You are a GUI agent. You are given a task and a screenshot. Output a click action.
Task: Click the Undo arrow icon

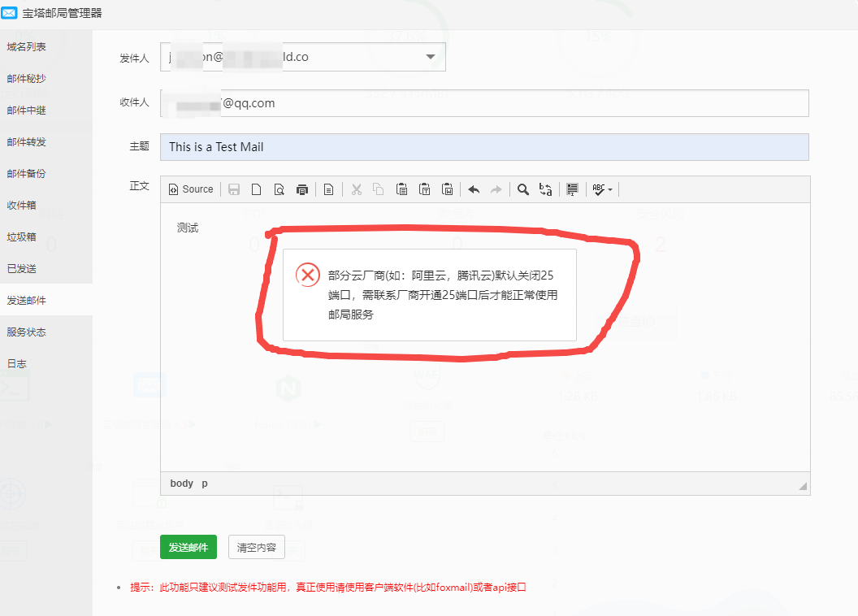coord(474,189)
